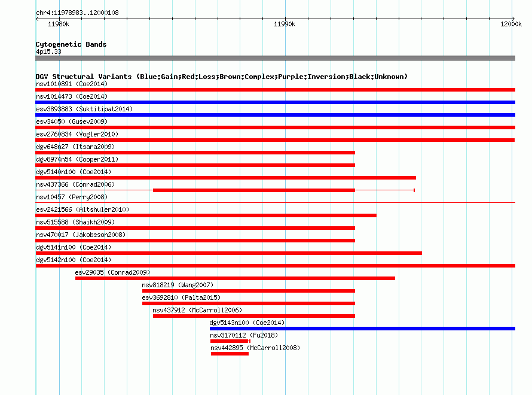Select dgv648n27 (Itsara2009) label
The image size is (532, 395).
(75, 147)
